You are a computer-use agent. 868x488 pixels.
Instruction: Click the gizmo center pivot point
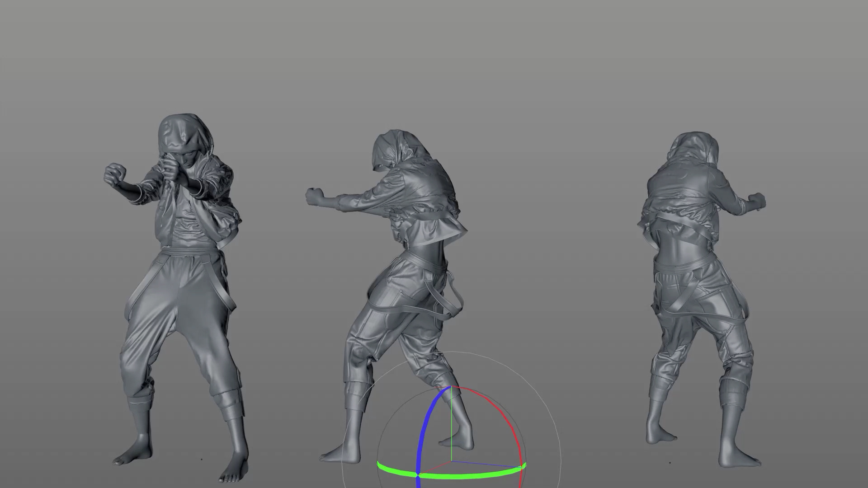click(x=451, y=461)
